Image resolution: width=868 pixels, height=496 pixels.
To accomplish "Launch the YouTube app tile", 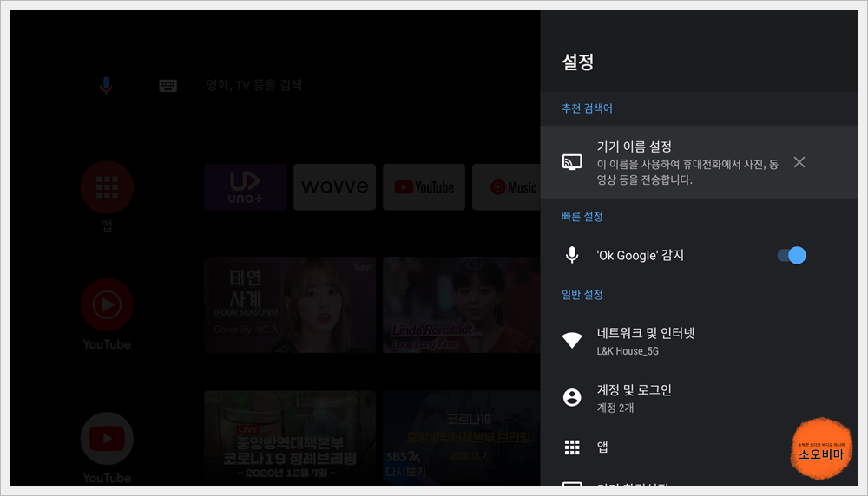I will [424, 187].
